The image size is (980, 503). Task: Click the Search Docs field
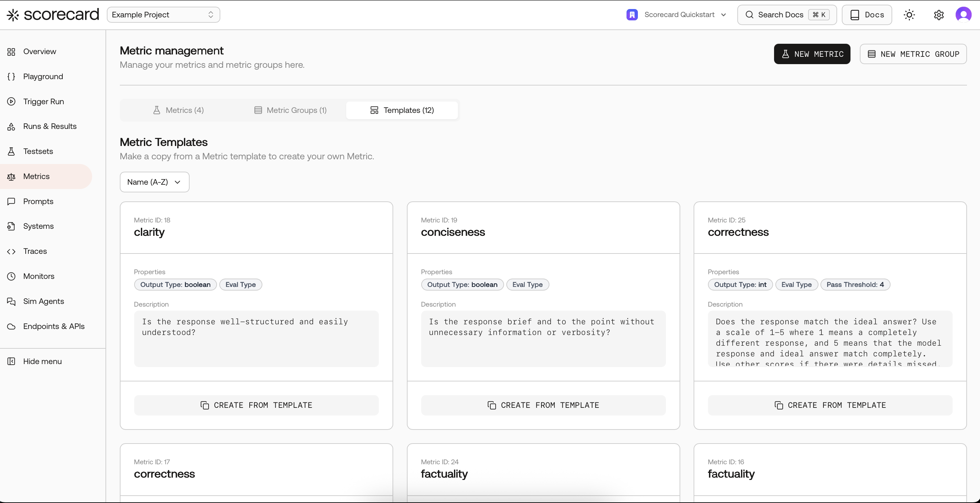(787, 15)
